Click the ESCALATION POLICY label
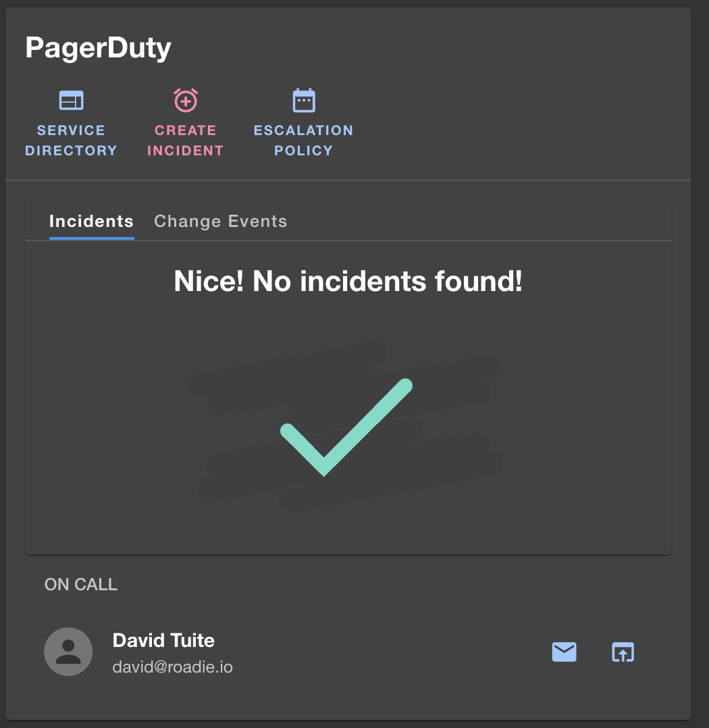Image resolution: width=709 pixels, height=728 pixels. coord(304,140)
